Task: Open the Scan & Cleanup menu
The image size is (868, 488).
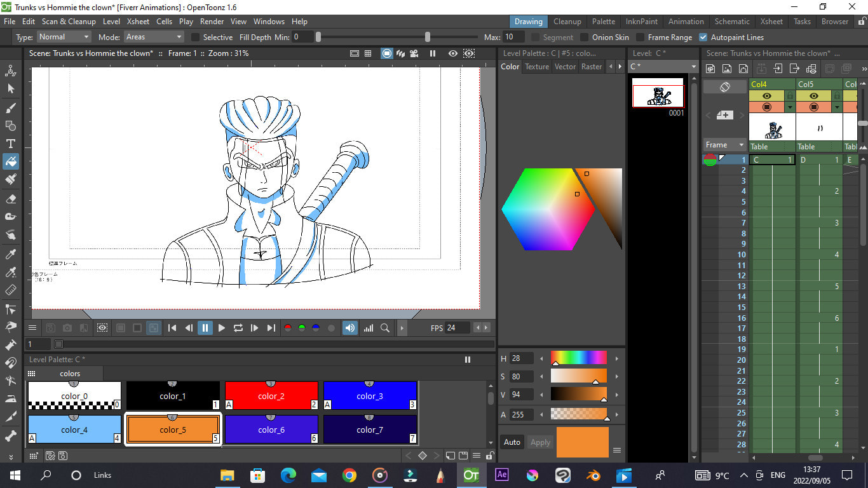Action: [69, 21]
